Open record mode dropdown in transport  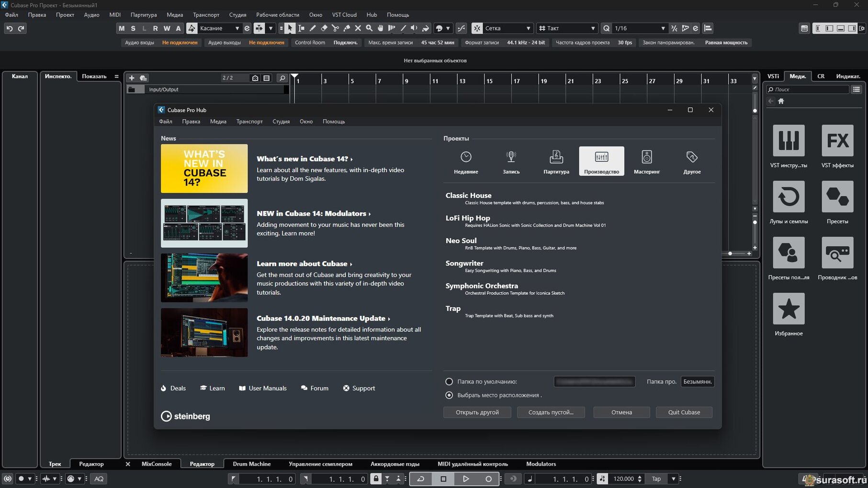point(30,478)
